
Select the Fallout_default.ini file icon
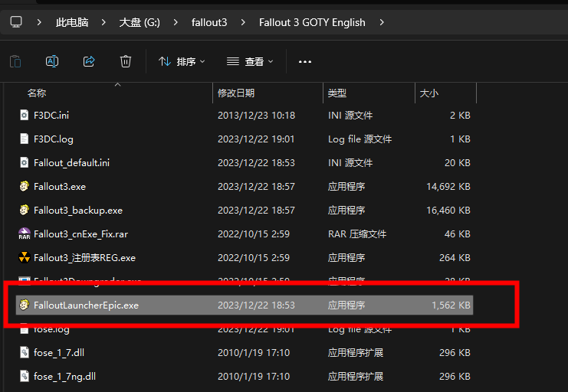[x=25, y=162]
